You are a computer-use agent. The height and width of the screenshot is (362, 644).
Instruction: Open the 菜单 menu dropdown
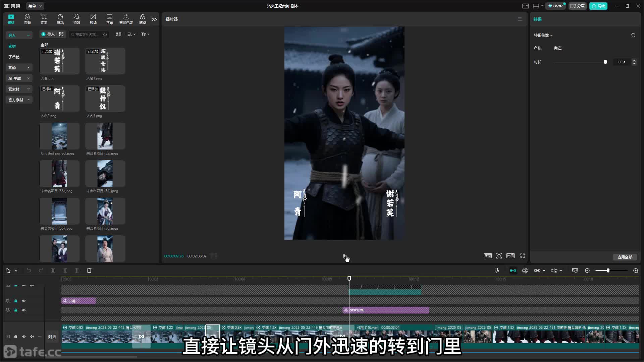[35, 6]
